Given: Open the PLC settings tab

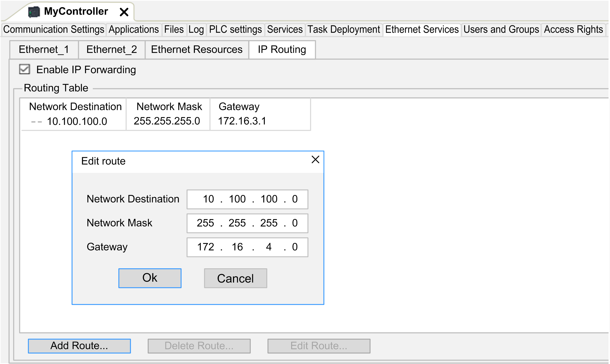Looking at the screenshot, I should (x=235, y=30).
